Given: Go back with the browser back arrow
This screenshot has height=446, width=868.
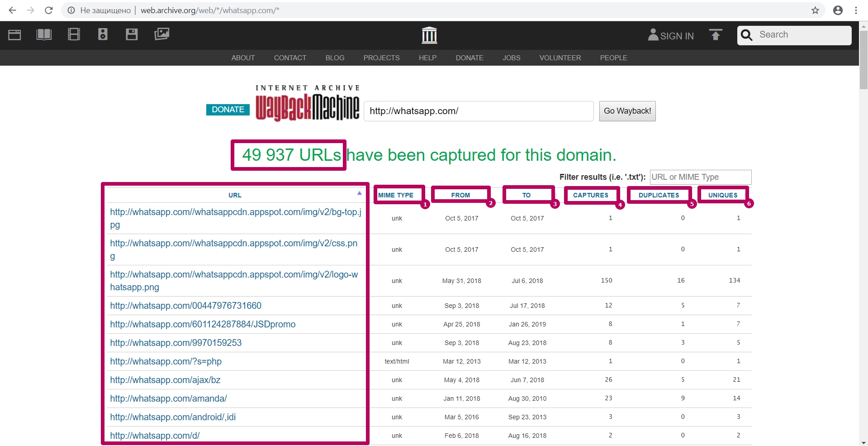Looking at the screenshot, I should click(12, 10).
